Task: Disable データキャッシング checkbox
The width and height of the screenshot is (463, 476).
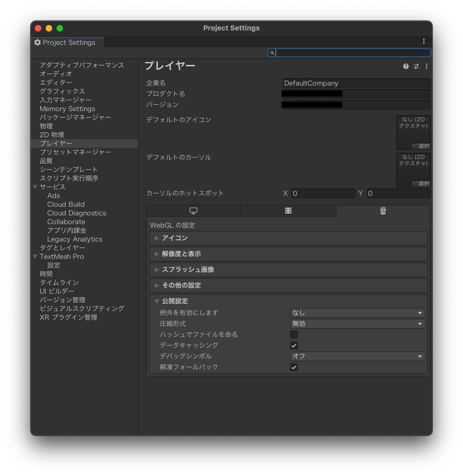Action: 294,346
